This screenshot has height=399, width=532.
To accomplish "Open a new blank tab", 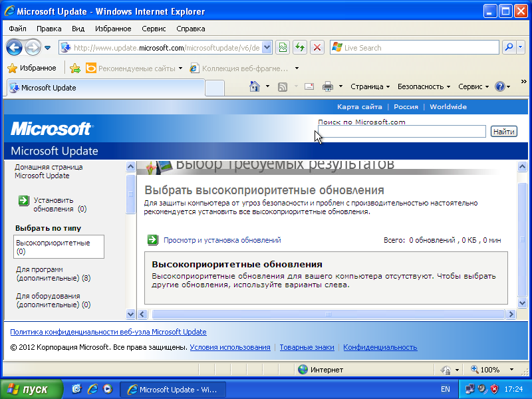I will [215, 88].
